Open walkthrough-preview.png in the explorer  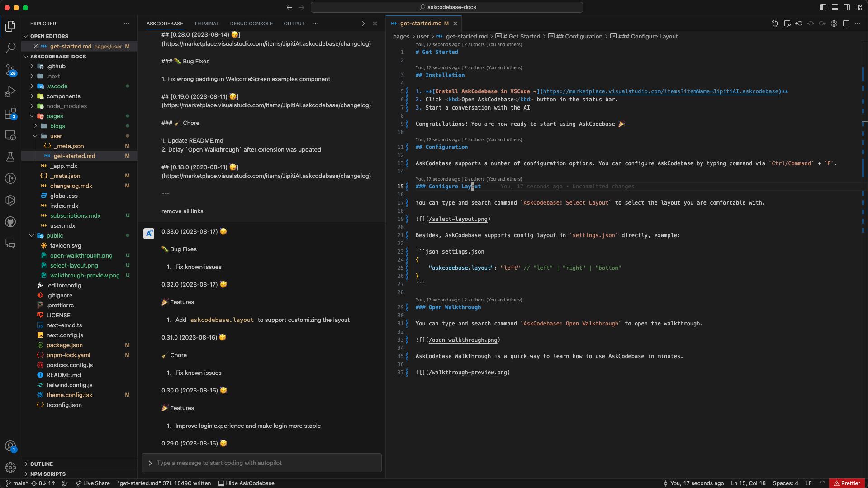(x=85, y=276)
